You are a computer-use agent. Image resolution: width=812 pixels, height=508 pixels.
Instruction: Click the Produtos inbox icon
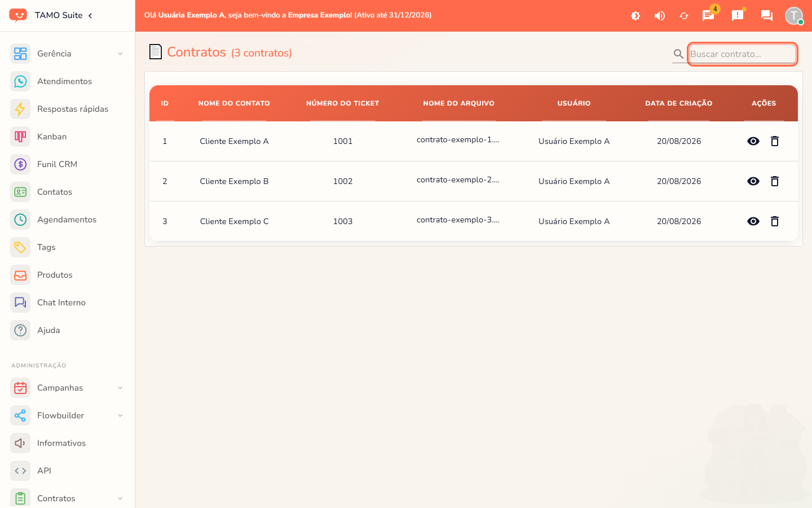pos(20,275)
